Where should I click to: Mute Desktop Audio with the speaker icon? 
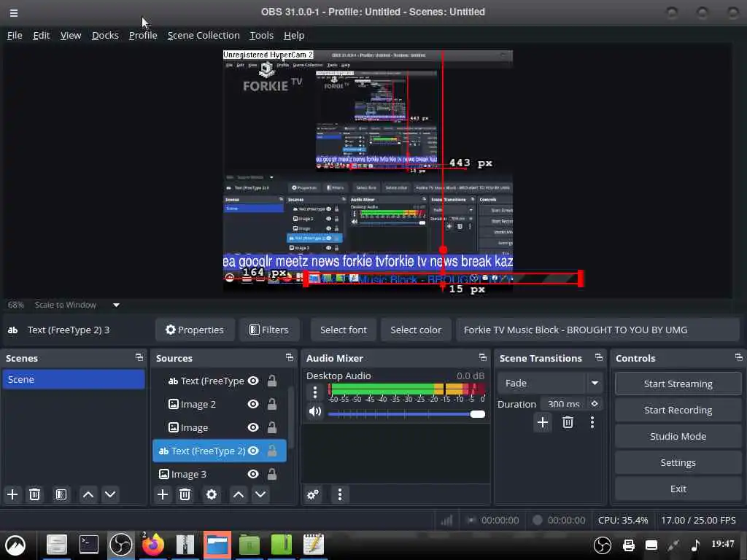[315, 411]
